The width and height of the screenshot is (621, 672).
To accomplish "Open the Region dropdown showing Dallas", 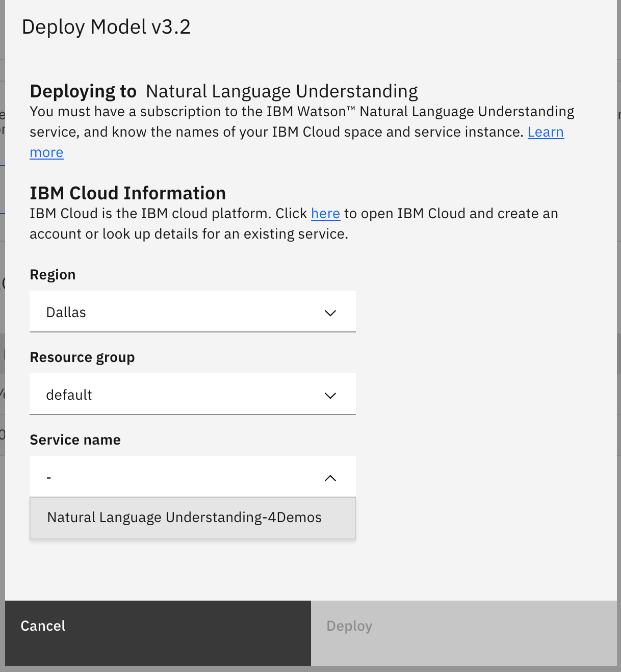I will (192, 312).
